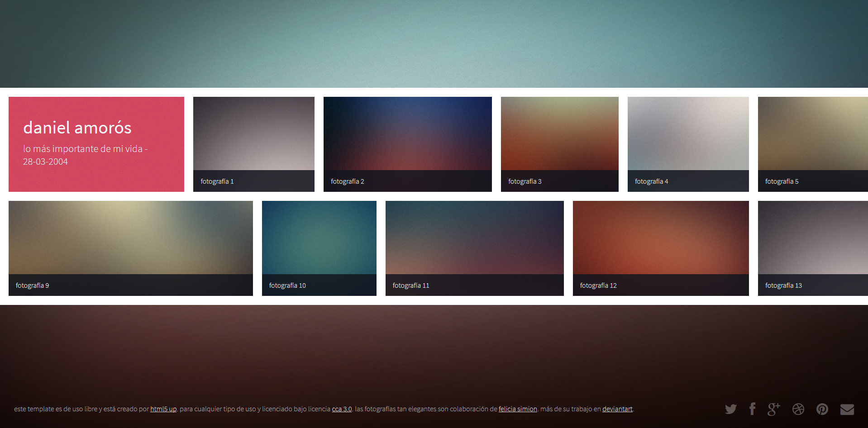Viewport: 868px width, 428px height.
Task: Follow the html5 up link
Action: [x=163, y=409]
